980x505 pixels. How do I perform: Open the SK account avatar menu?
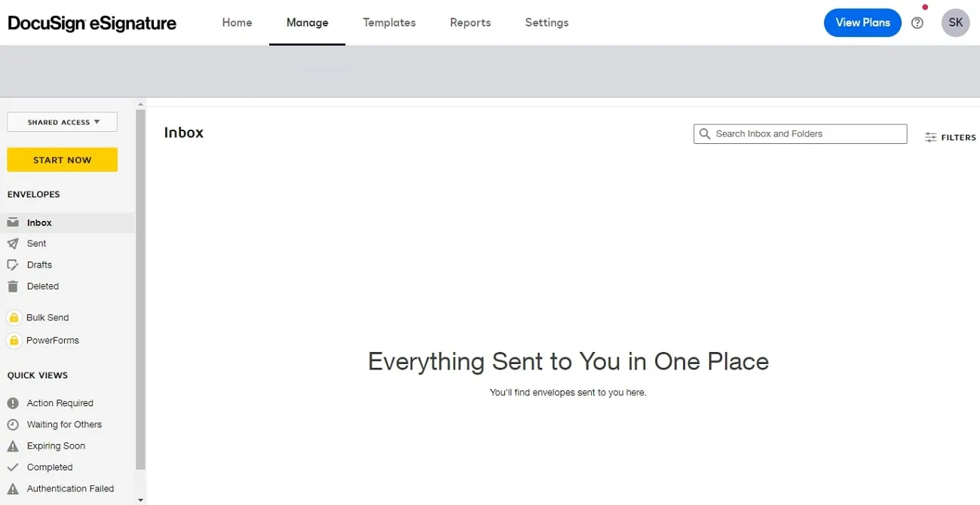coord(955,23)
